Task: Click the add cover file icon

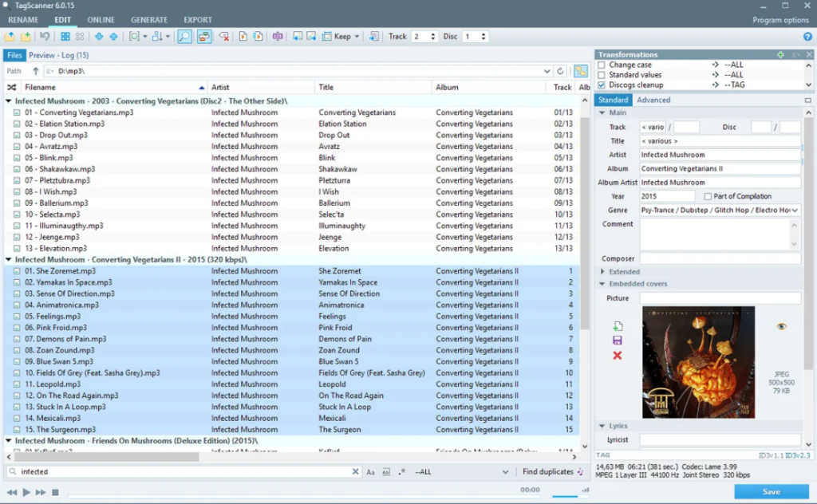Action: (x=618, y=326)
